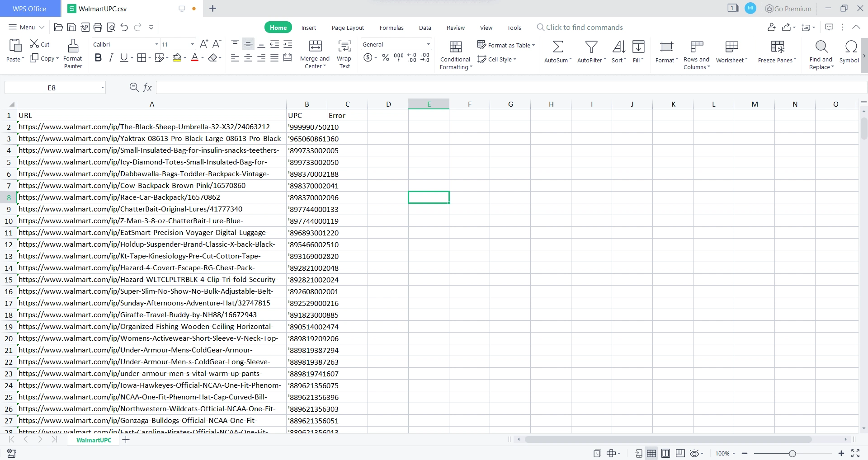The width and height of the screenshot is (868, 460).
Task: Click the Conditional Formatting icon
Action: [x=456, y=47]
